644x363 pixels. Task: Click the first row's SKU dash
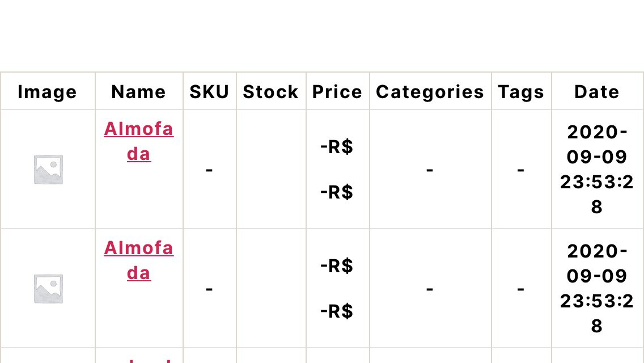209,170
